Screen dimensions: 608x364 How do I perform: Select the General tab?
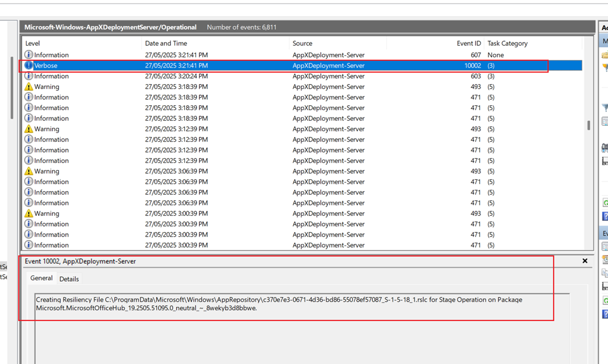click(41, 278)
